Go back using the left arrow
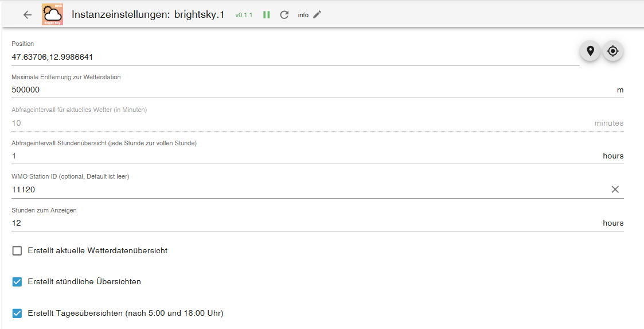644x329 pixels. [27, 15]
